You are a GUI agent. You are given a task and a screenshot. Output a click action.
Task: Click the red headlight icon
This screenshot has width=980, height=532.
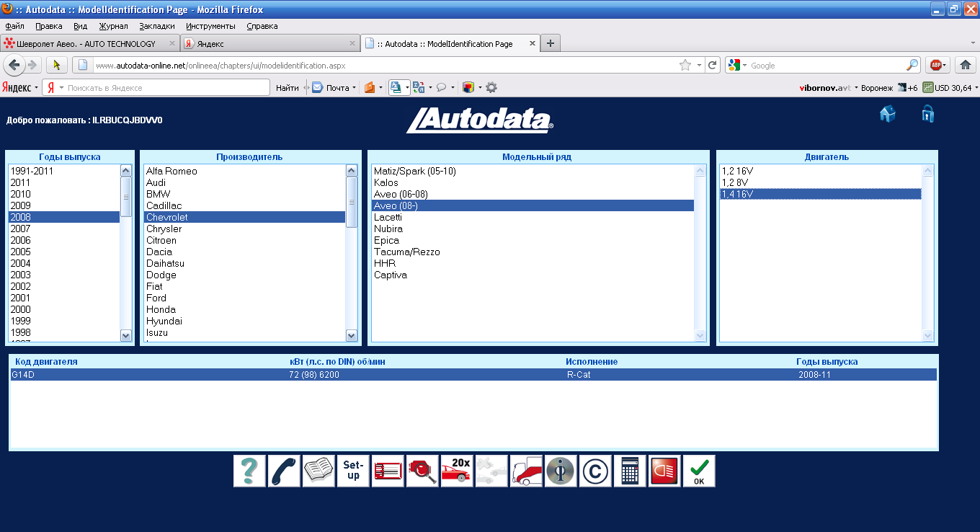click(x=664, y=471)
